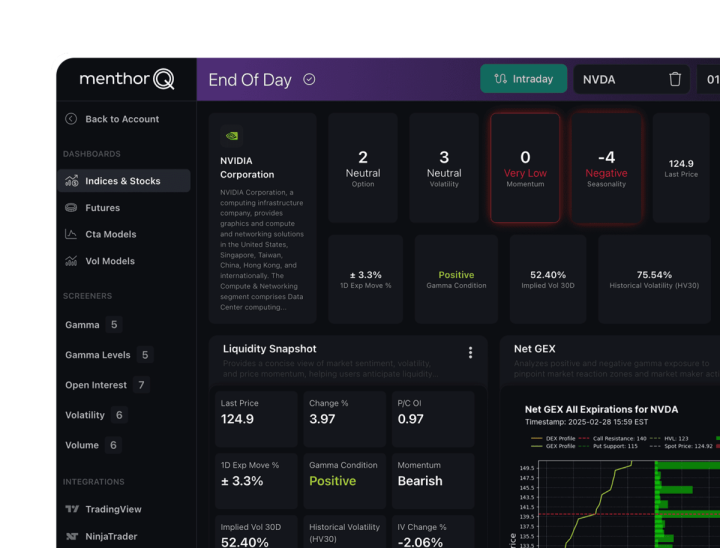Click the NVDA ticker field
Viewport: 720px width, 548px height.
coord(631,79)
